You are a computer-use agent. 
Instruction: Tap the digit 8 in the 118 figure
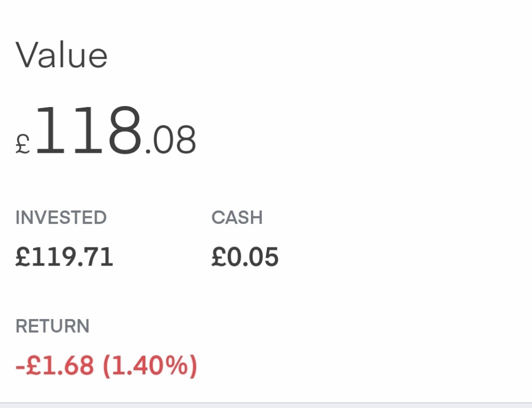[123, 130]
